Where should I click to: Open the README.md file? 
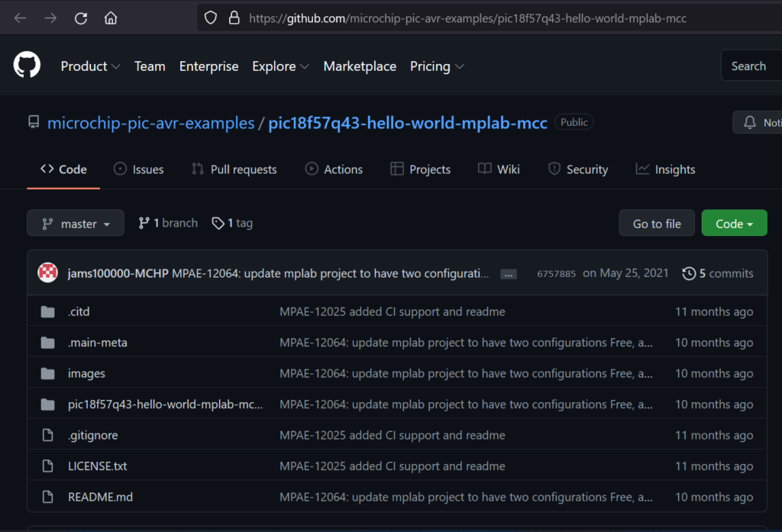click(x=100, y=497)
